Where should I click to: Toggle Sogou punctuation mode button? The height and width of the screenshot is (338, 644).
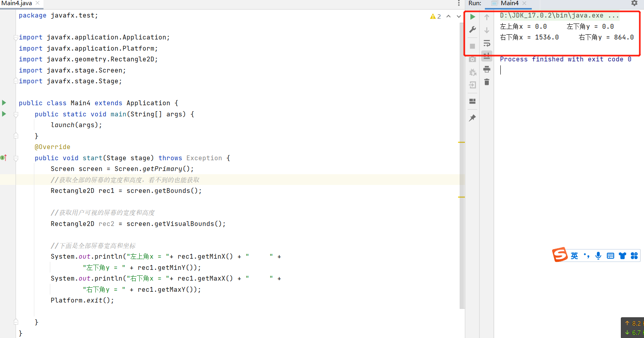point(587,256)
